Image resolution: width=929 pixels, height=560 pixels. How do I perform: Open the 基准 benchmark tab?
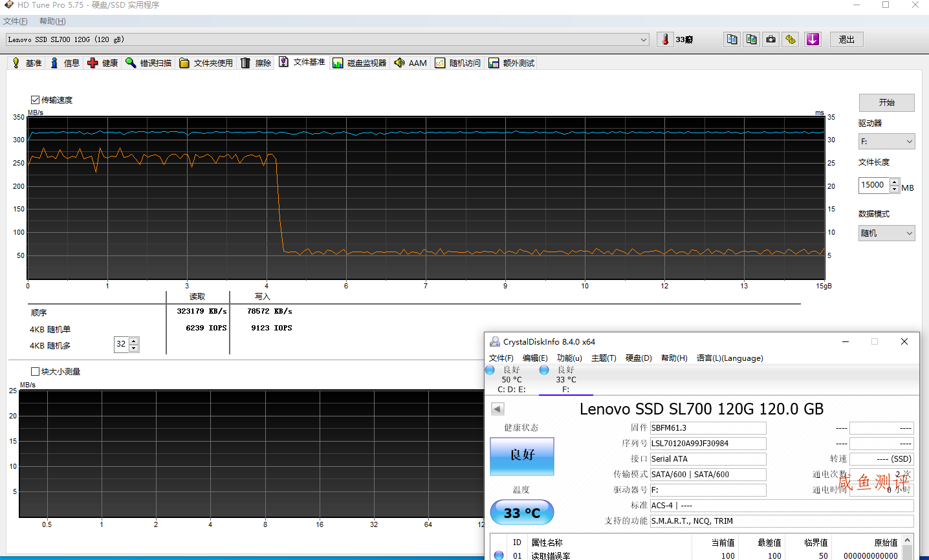coord(27,63)
